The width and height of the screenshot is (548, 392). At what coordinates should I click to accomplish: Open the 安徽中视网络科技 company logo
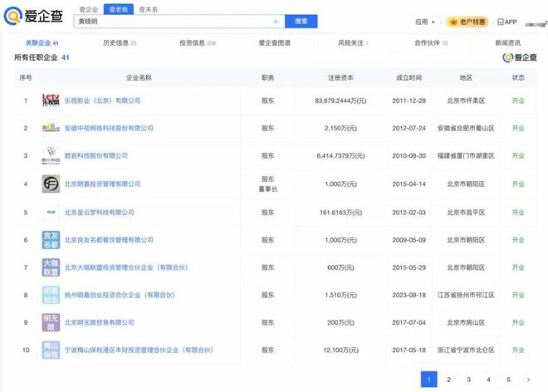tap(51, 128)
